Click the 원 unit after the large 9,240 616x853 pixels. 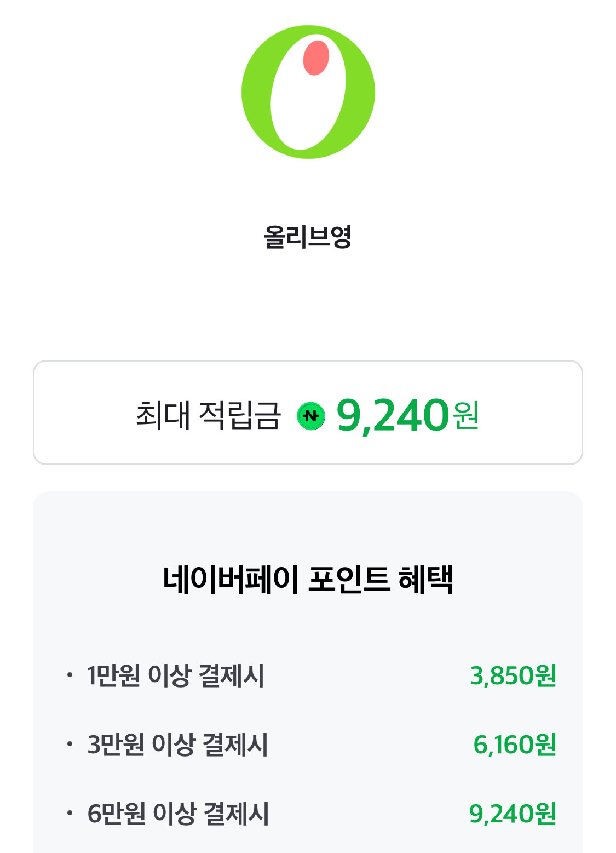pyautogui.click(x=466, y=415)
